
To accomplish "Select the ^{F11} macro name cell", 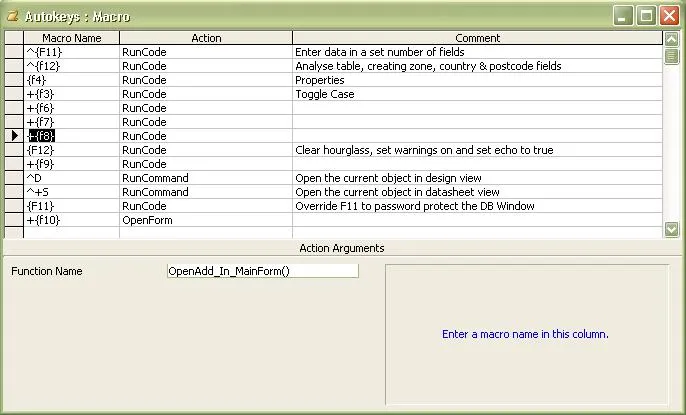I will pyautogui.click(x=71, y=52).
